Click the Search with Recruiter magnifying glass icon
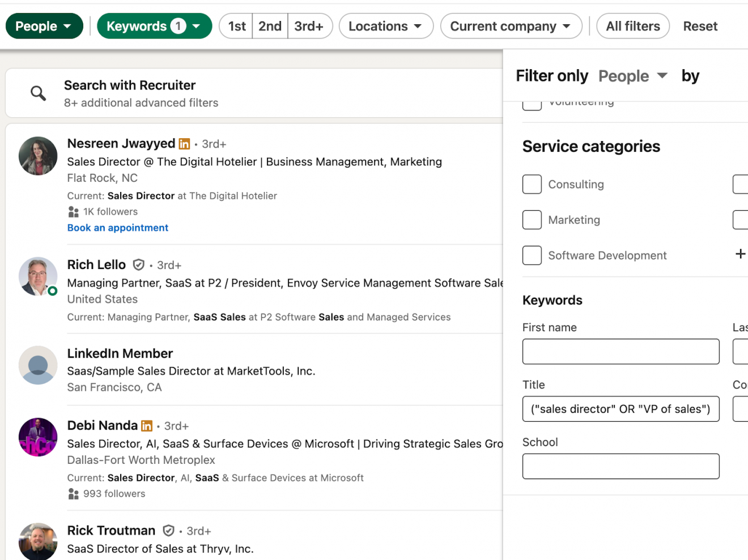The image size is (748, 560). point(38,93)
